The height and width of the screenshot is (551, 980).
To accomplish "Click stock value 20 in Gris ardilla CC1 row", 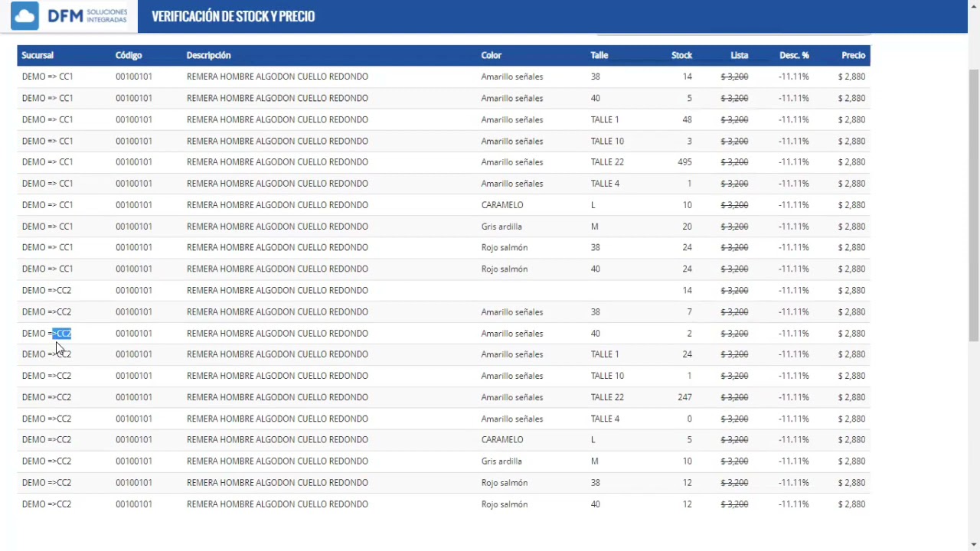I will point(687,227).
